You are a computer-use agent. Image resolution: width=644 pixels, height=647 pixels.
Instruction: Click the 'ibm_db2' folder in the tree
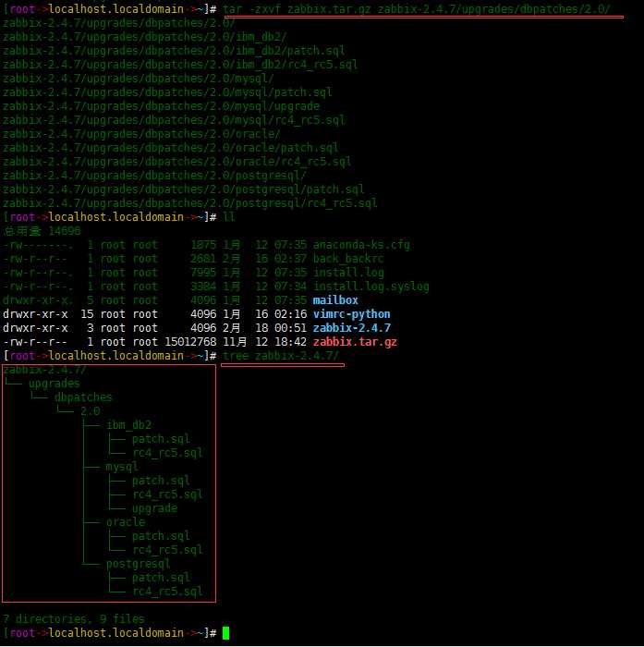(128, 425)
